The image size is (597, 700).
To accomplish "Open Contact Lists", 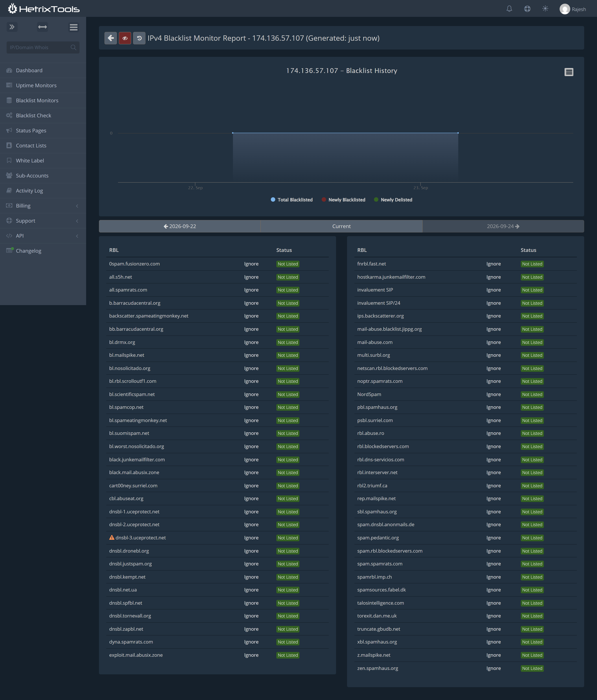I will [x=43, y=146].
